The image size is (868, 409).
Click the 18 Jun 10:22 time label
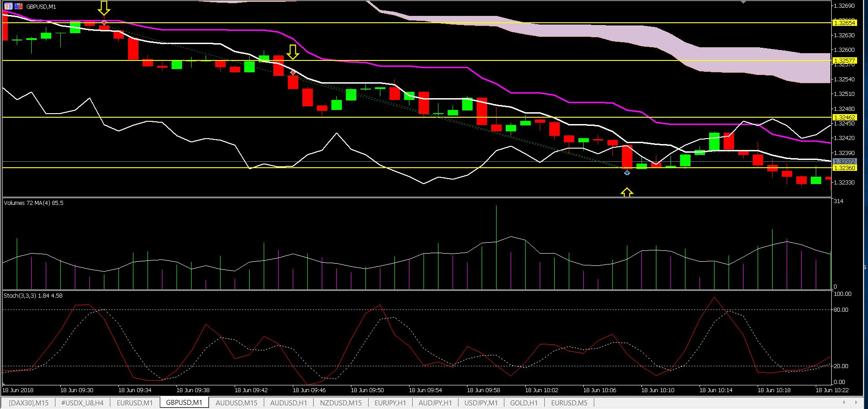click(832, 390)
